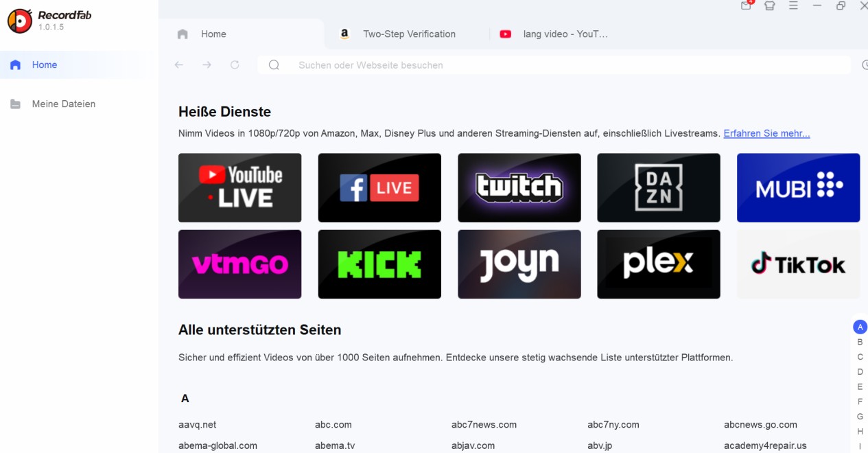Viewport: 868px width, 453px height.
Task: Open the Twitch service tile
Action: pos(519,187)
